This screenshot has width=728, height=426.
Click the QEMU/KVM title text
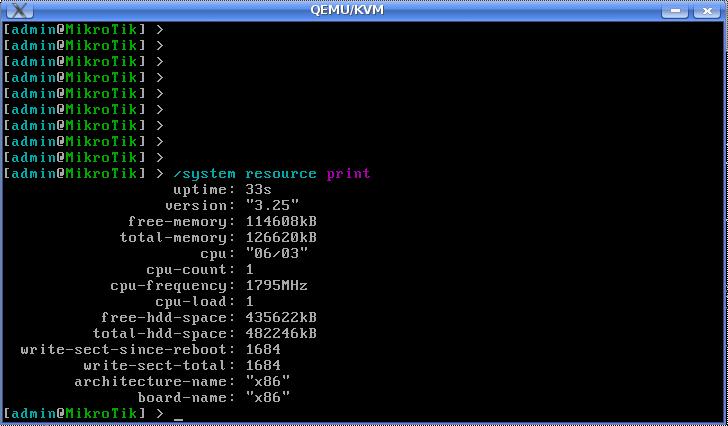347,10
